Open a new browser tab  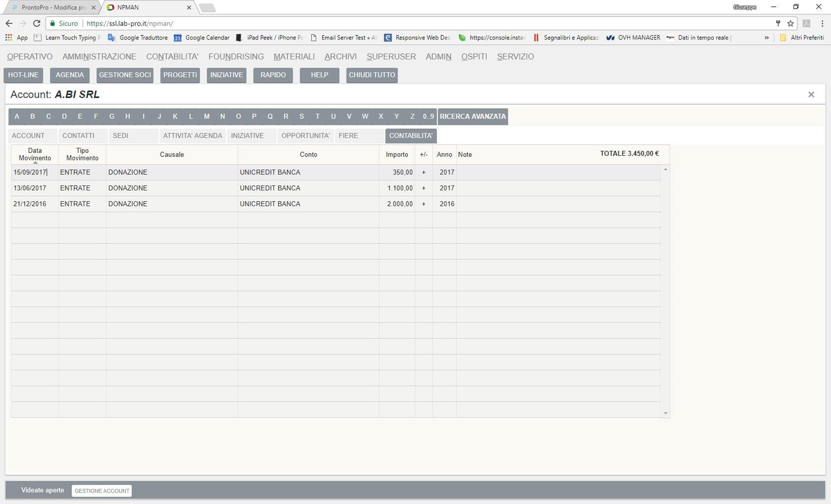207,7
